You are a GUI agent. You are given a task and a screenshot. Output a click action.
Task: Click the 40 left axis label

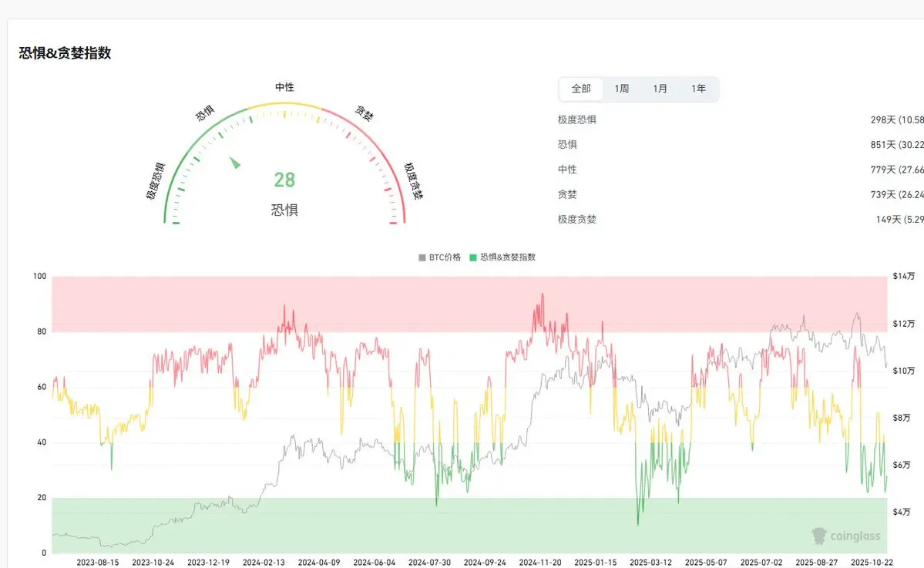42,442
